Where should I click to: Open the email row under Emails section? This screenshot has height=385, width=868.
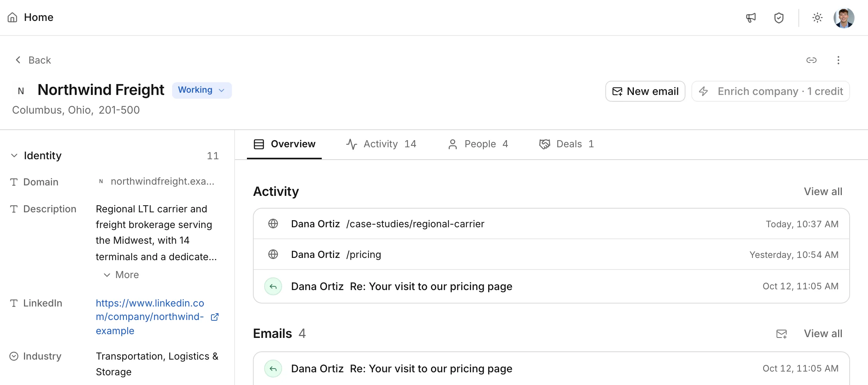[551, 369]
